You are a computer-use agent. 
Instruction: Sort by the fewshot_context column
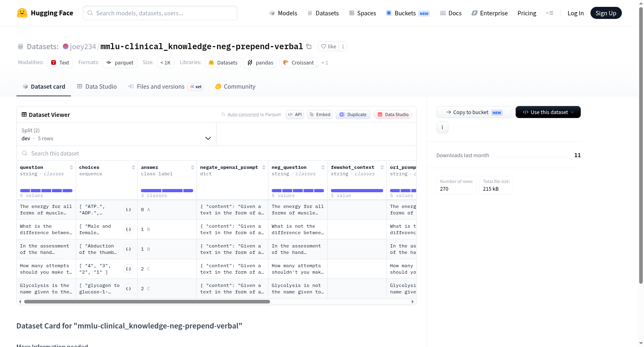click(382, 167)
